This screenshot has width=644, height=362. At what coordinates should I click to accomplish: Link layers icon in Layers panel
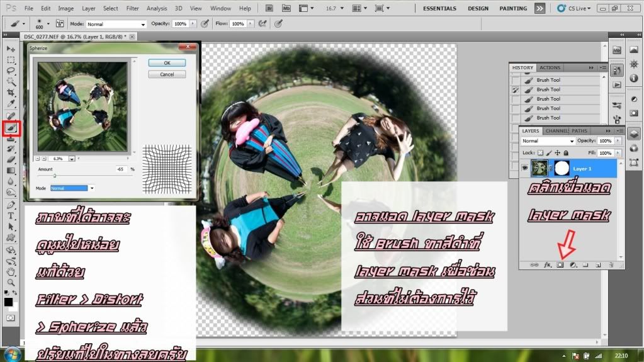[534, 265]
